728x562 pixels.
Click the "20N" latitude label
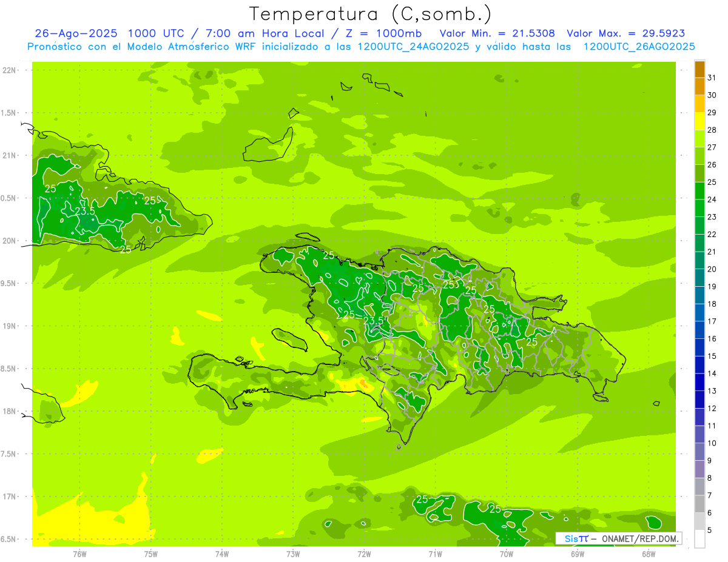(x=10, y=241)
